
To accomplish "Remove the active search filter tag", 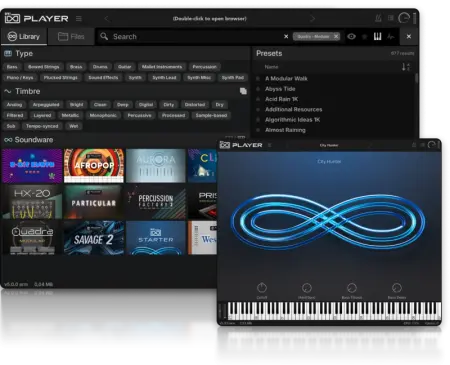I will pyautogui.click(x=336, y=36).
